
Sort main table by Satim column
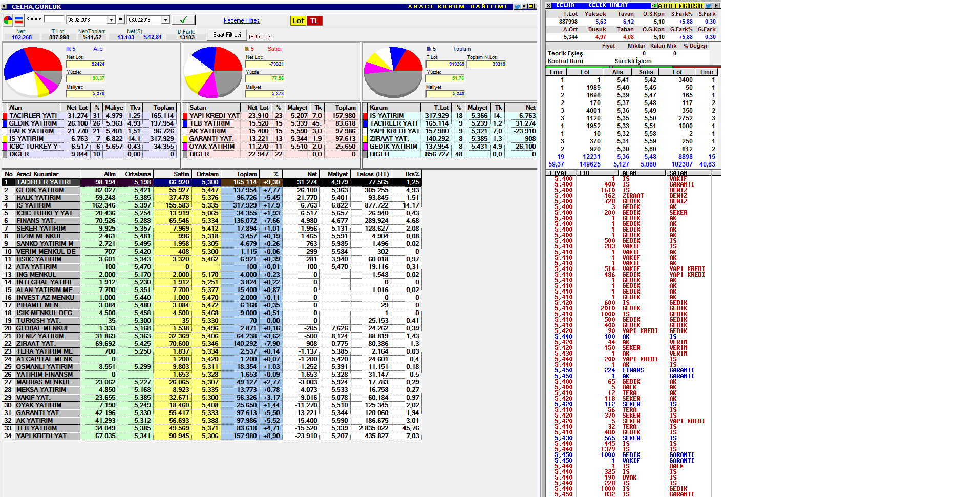[x=173, y=174]
